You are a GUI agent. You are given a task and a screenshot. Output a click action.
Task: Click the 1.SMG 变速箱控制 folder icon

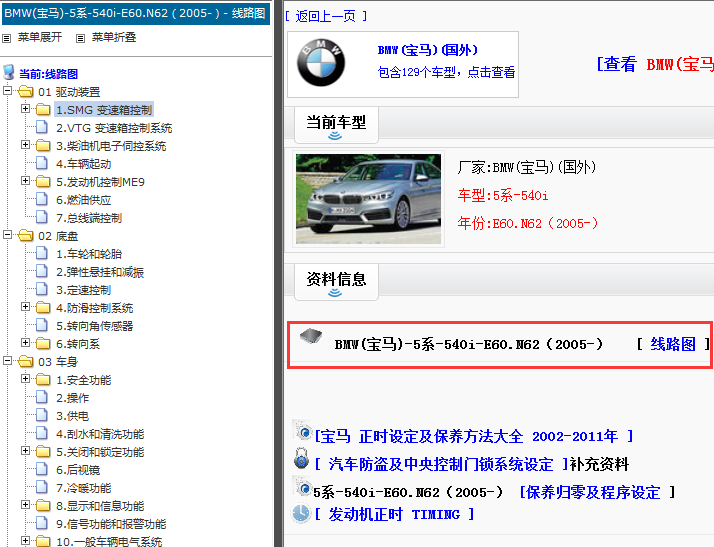(43, 110)
